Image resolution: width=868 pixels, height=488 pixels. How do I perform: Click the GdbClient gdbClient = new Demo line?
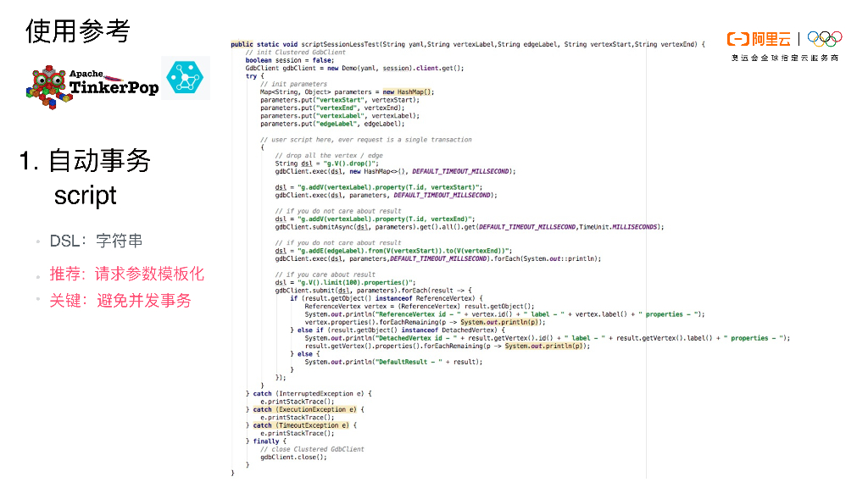pyautogui.click(x=354, y=68)
